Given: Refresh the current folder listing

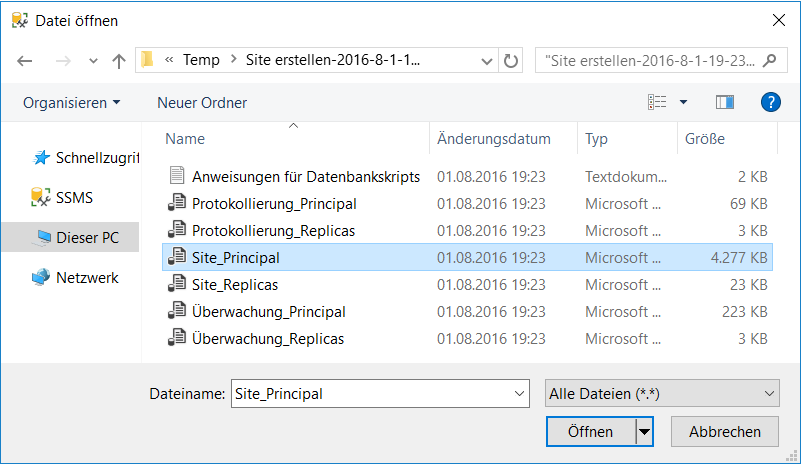Looking at the screenshot, I should coord(511,60).
